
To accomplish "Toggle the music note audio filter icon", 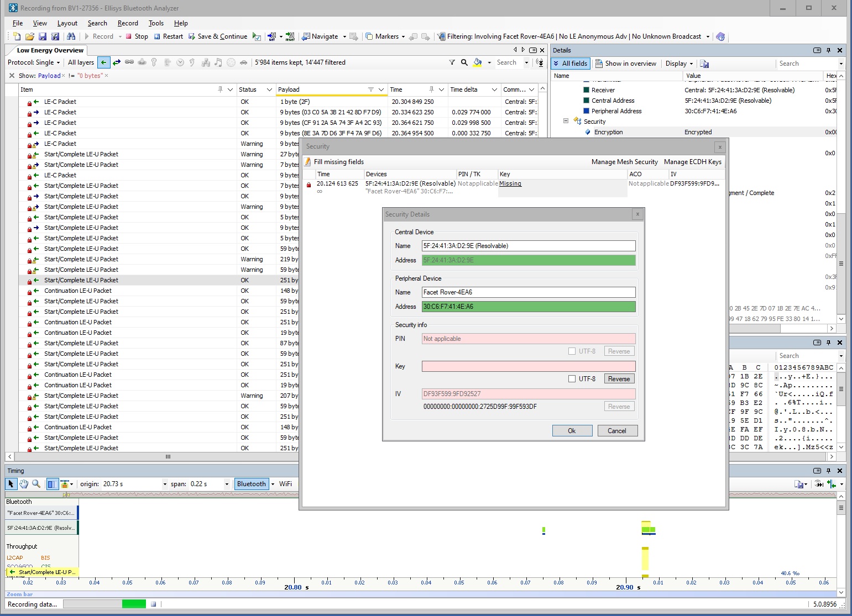I will [x=218, y=62].
